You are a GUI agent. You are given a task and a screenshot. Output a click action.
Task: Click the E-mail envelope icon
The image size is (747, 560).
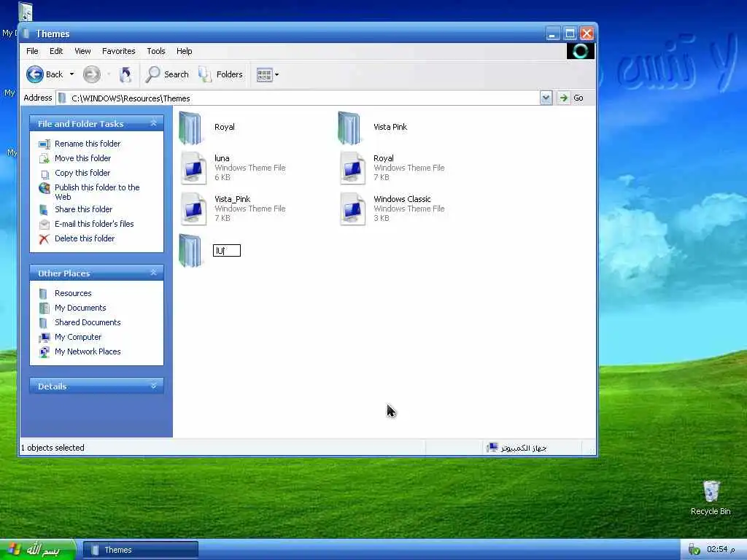44,225
